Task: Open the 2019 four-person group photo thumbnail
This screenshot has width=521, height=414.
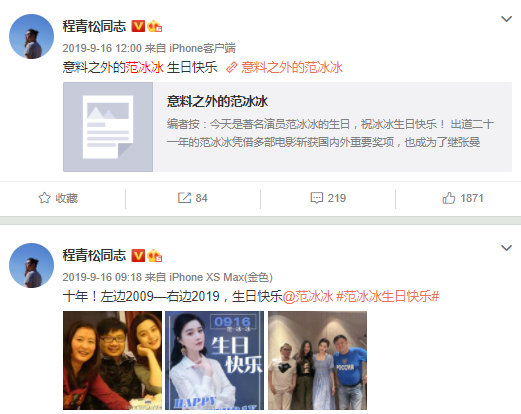Action: click(317, 360)
